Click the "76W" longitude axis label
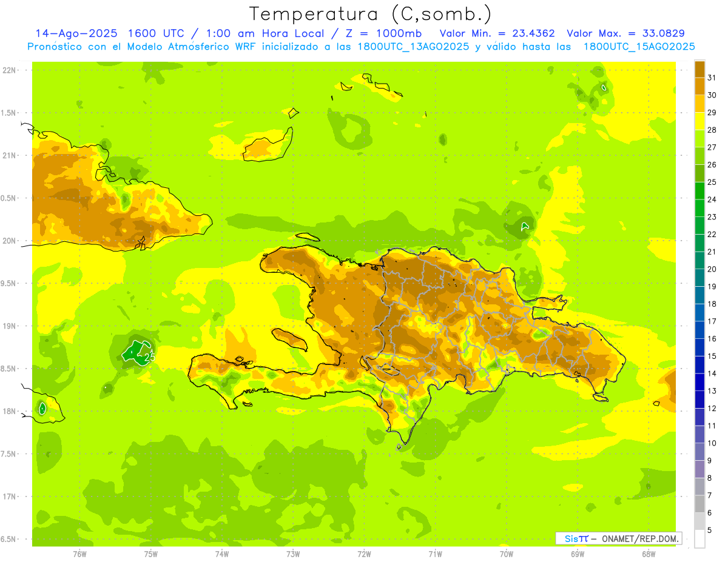The image size is (728, 562). [79, 554]
